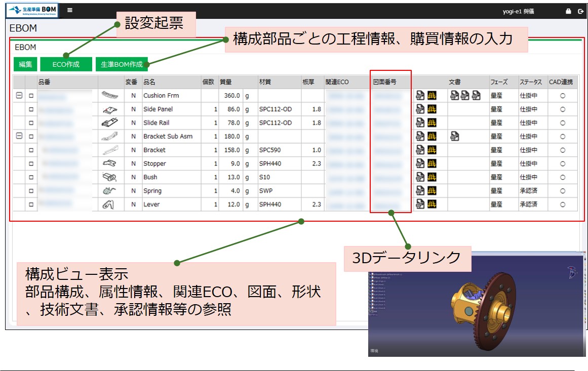The image size is (588, 371).
Task: Open drawing document icon for Stopper row
Action: pos(420,163)
